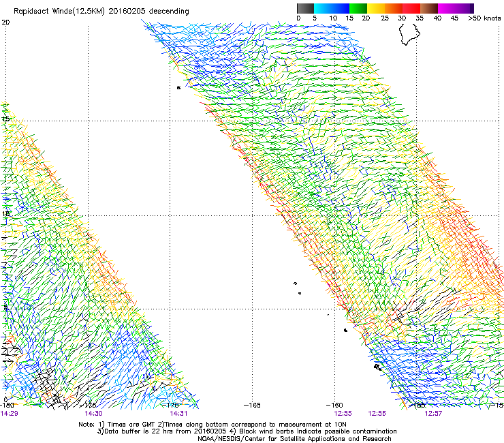Click the note line about Times are GMT
Image resolution: width=504 pixels, height=443 pixels.
click(x=212, y=425)
